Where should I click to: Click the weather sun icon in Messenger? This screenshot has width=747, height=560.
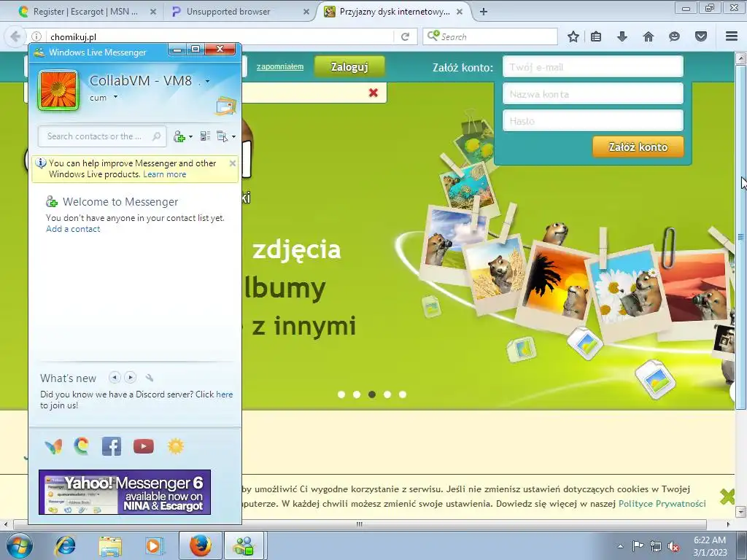point(175,446)
